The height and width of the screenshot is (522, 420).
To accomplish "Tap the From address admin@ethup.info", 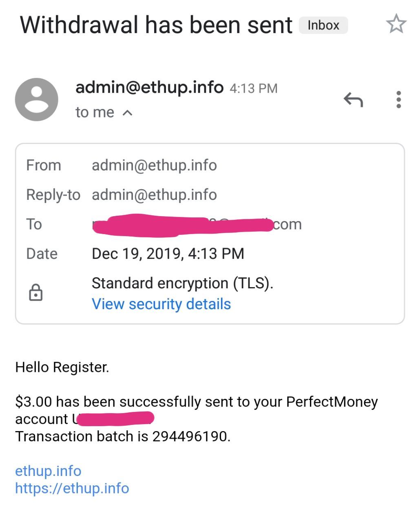I will tap(154, 165).
